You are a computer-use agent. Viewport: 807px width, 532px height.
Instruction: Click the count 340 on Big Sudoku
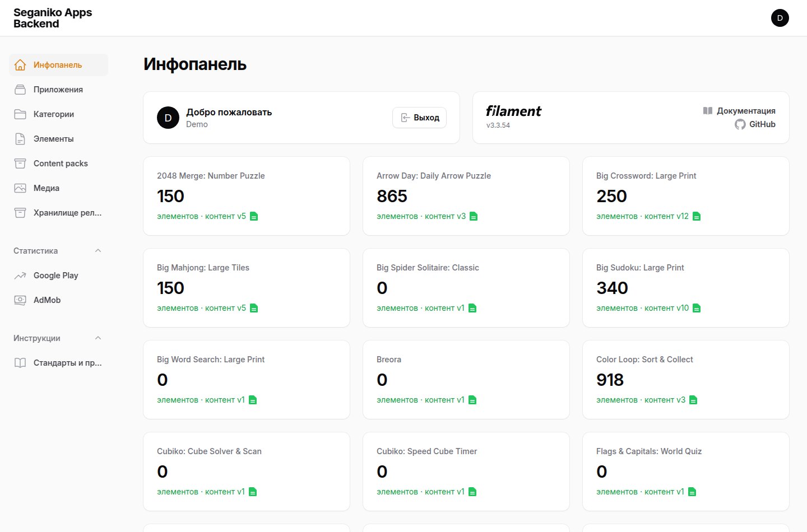point(612,288)
